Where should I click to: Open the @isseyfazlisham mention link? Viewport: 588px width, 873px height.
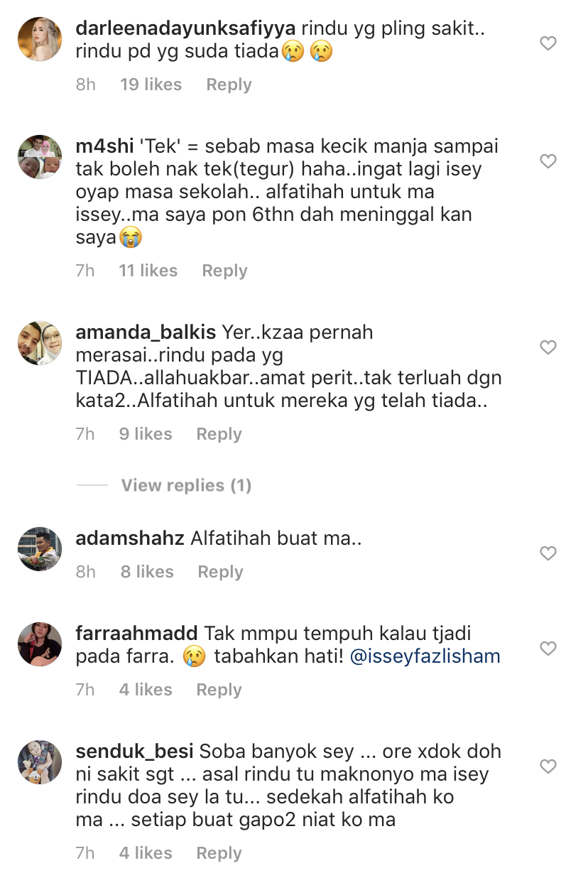coord(425,656)
